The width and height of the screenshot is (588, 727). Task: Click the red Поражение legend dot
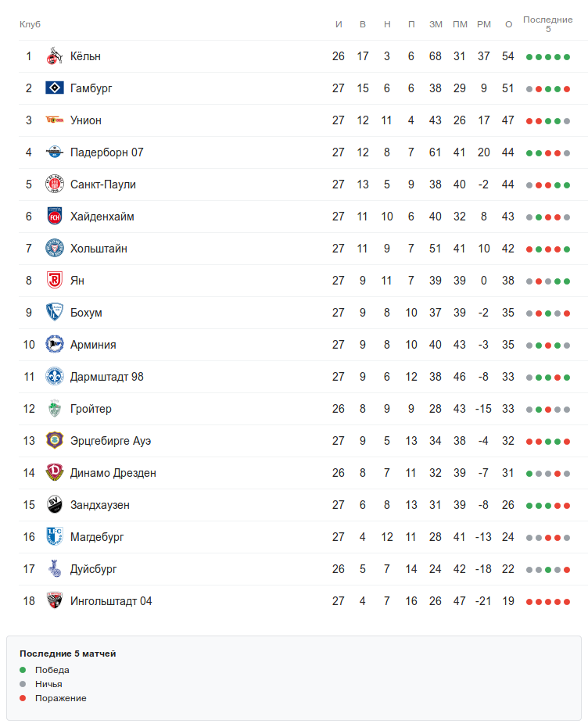click(23, 698)
